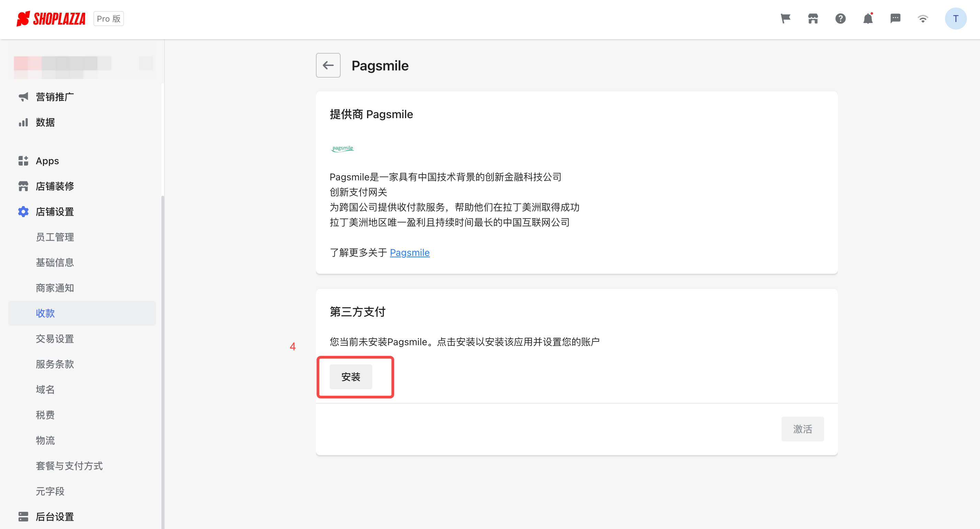Click the 安装 install button
The width and height of the screenshot is (980, 529).
(x=351, y=377)
